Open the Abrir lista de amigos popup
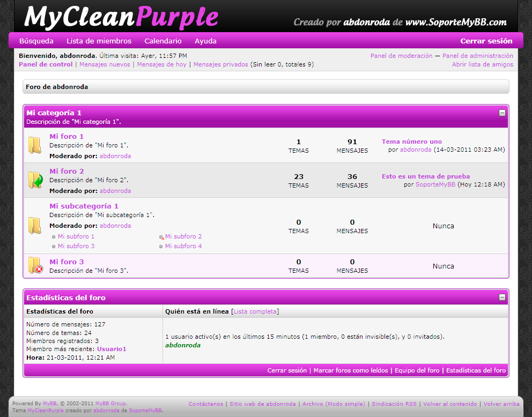The width and height of the screenshot is (532, 417). (x=482, y=64)
